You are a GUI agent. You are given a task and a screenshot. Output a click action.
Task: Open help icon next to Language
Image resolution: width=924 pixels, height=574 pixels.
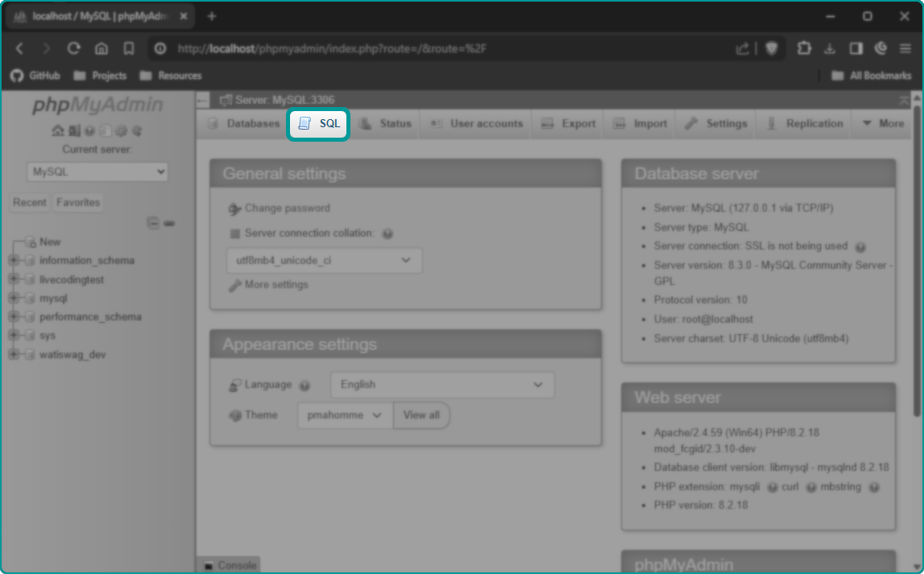coord(304,386)
